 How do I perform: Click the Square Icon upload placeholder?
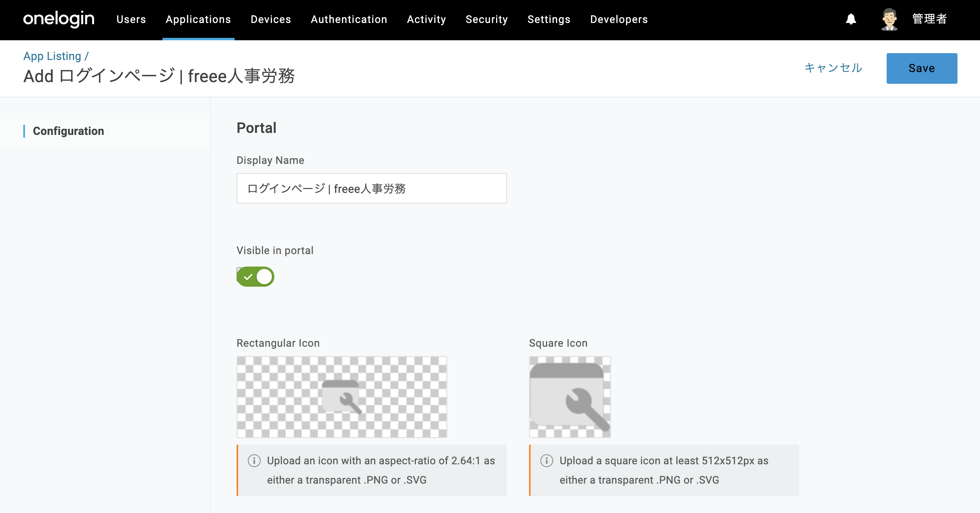[x=570, y=397]
